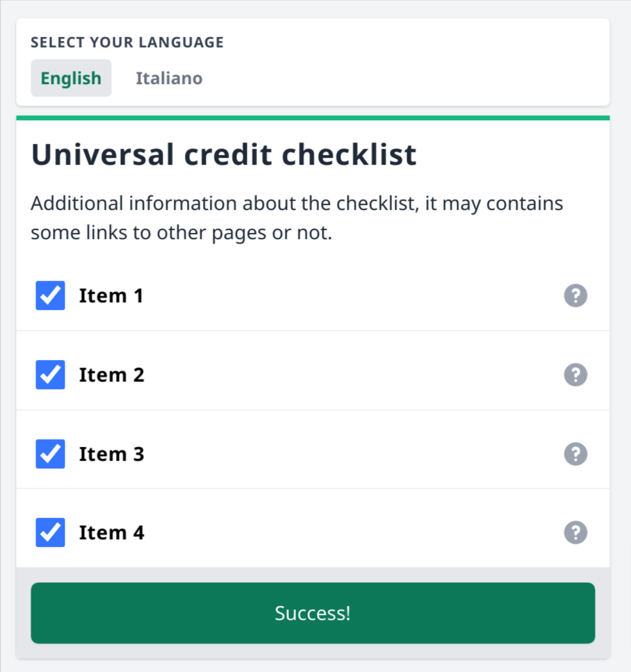Switch language to Italiano

pyautogui.click(x=169, y=78)
